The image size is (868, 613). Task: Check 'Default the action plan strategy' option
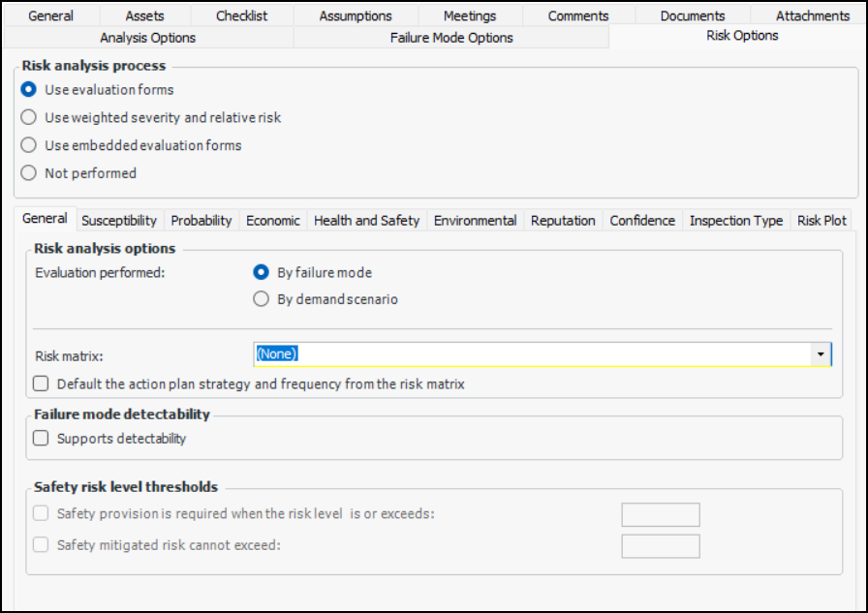pos(41,384)
